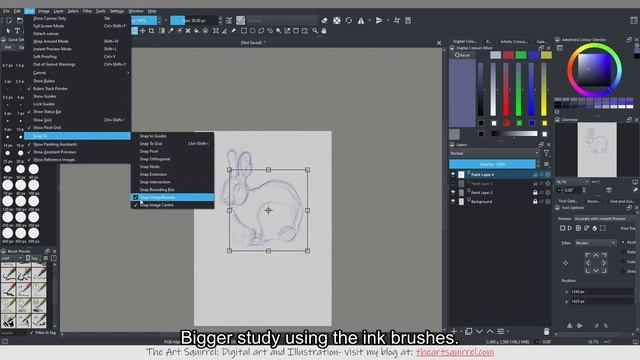Select the Liquify transform mode icon
The height and width of the screenshot is (360, 640).
click(x=594, y=228)
